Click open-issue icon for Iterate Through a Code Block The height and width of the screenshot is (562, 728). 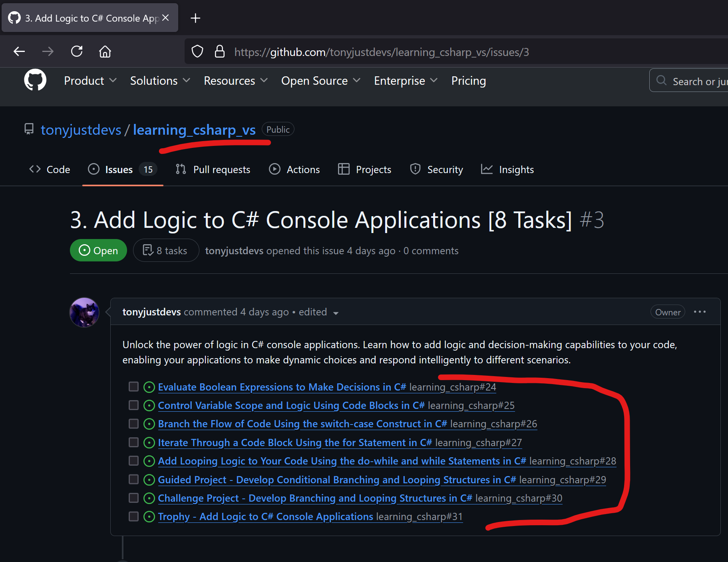click(149, 442)
